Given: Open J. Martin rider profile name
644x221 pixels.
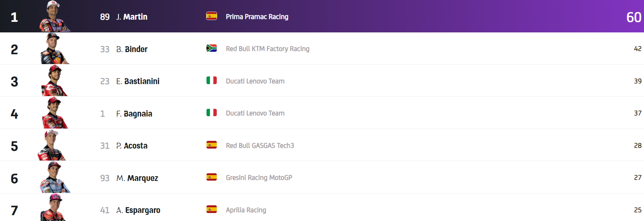Looking at the screenshot, I should tap(132, 17).
